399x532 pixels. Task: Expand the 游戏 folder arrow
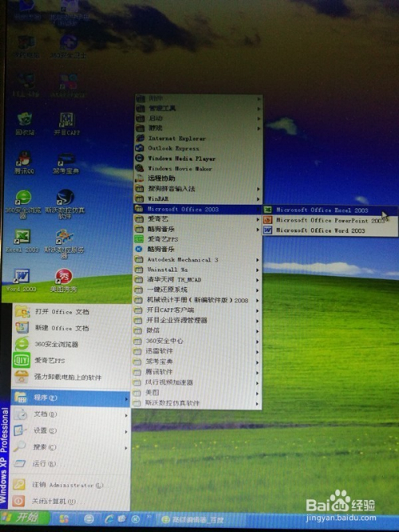(259, 128)
